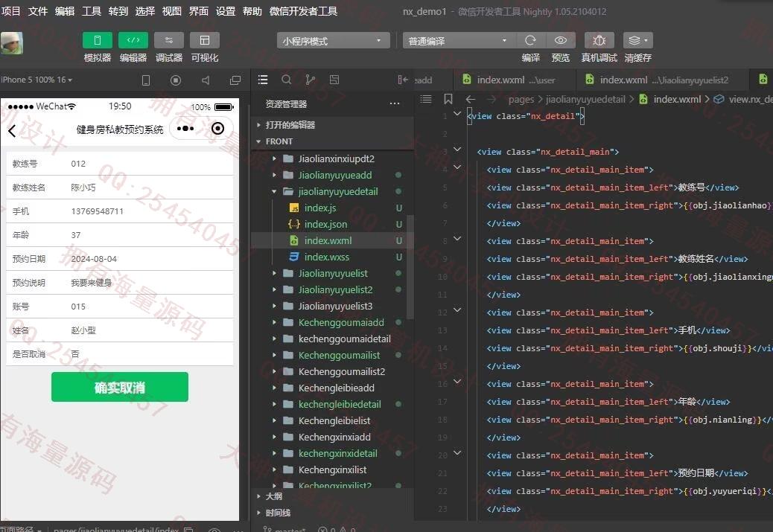
Task: Click the editor navigate forward arrow
Action: point(492,99)
